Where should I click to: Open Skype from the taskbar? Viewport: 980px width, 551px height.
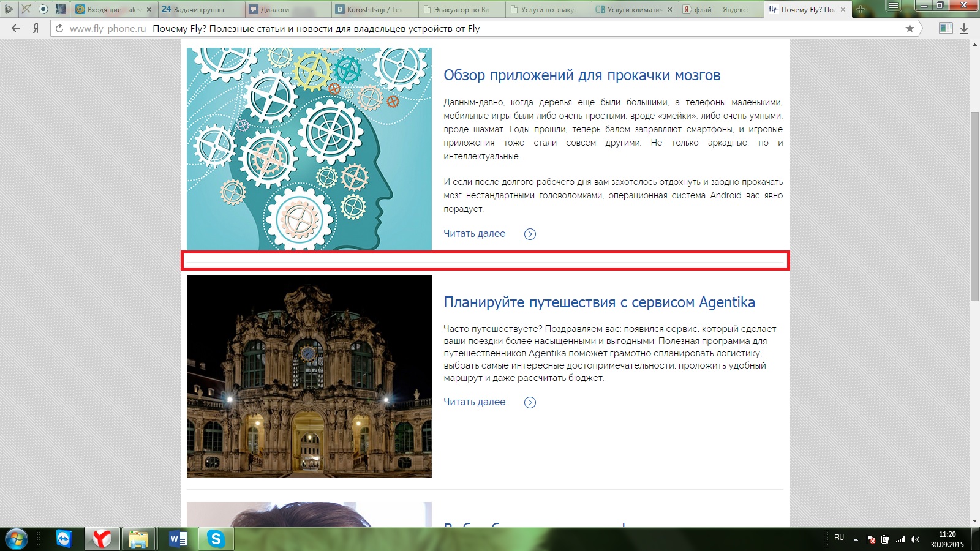point(216,539)
